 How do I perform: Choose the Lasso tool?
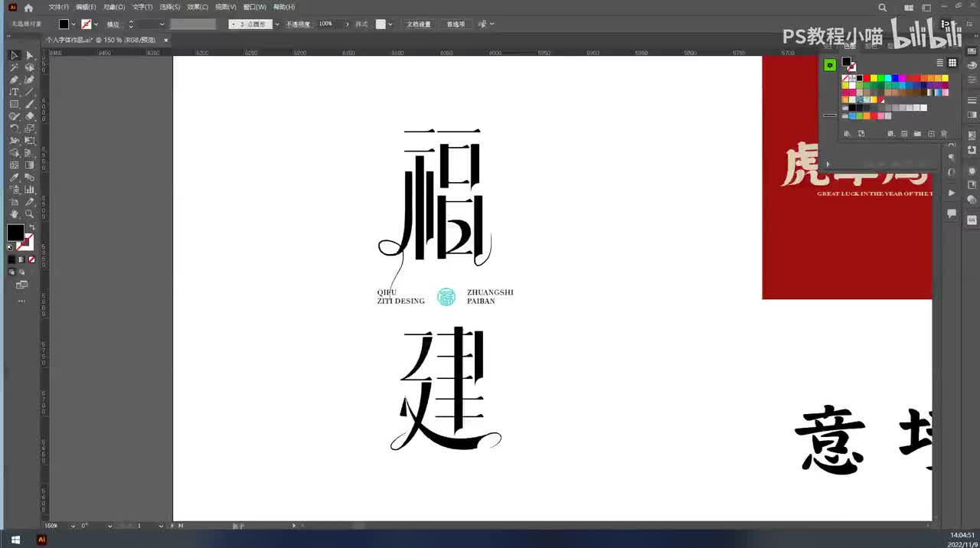point(29,67)
